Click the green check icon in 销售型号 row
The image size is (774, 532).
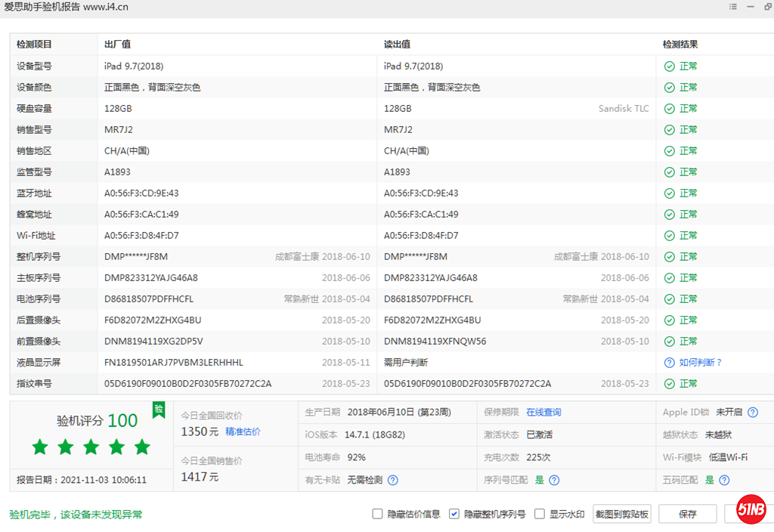pyautogui.click(x=670, y=130)
